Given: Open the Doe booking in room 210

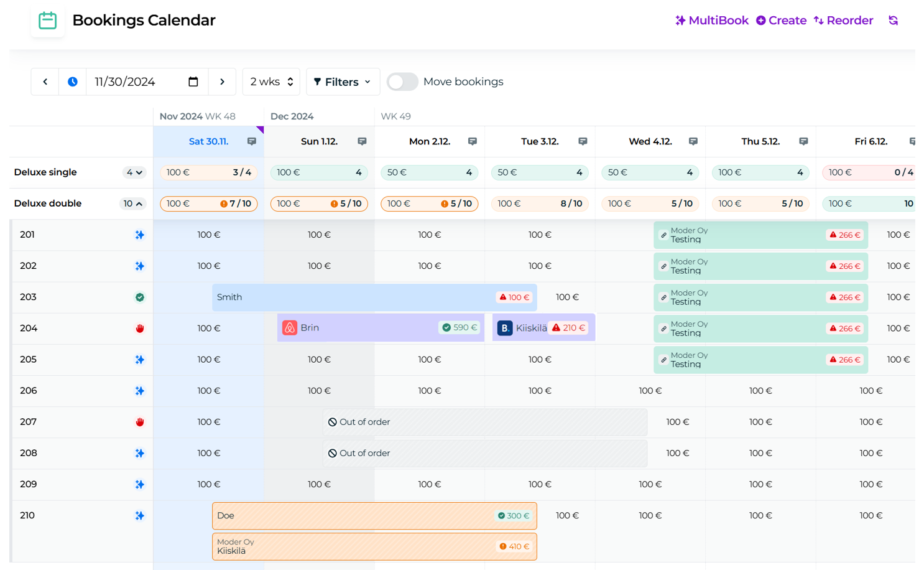Looking at the screenshot, I should click(x=374, y=515).
